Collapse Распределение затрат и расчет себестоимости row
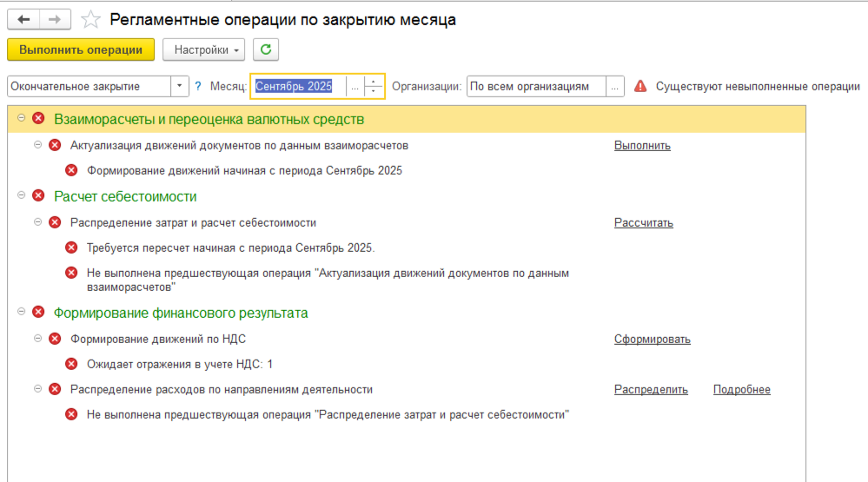Viewport: 868px width, 482px height. click(x=37, y=222)
